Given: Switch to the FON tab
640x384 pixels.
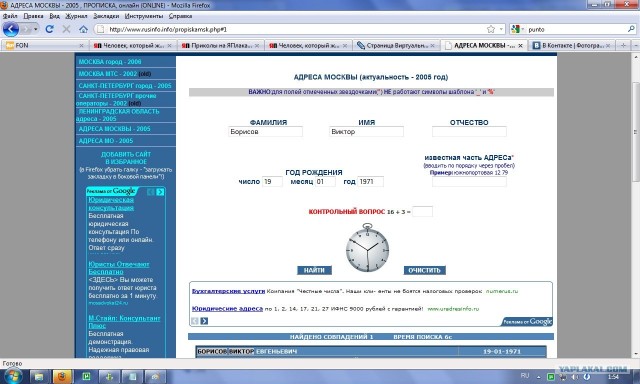Looking at the screenshot, I should 44,45.
